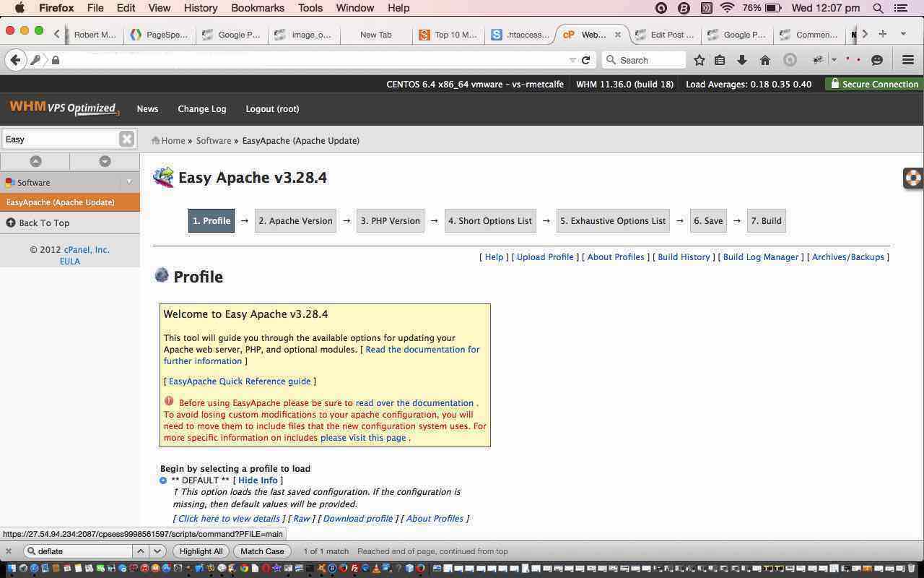Select EasyApache (Apache Update) sidebar item

tap(70, 202)
